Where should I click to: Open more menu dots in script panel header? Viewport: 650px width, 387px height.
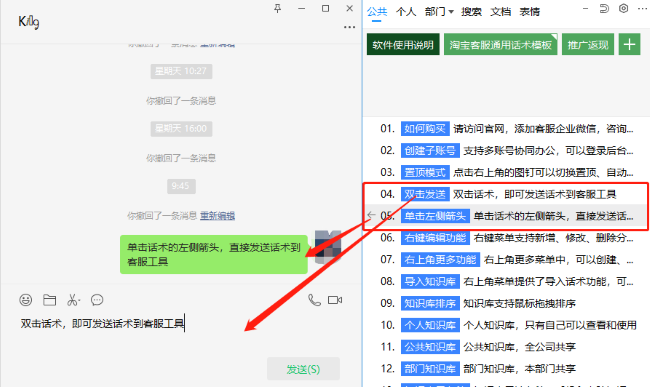[x=642, y=9]
